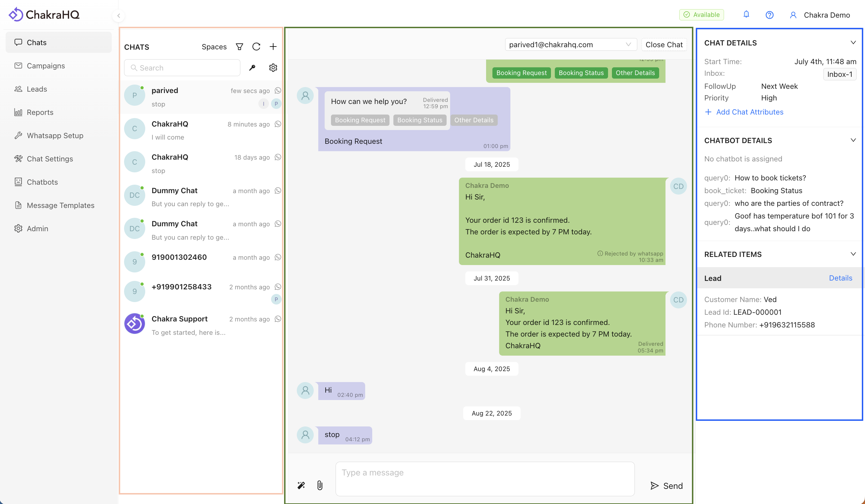Navigate to Chatbots

coord(59,182)
